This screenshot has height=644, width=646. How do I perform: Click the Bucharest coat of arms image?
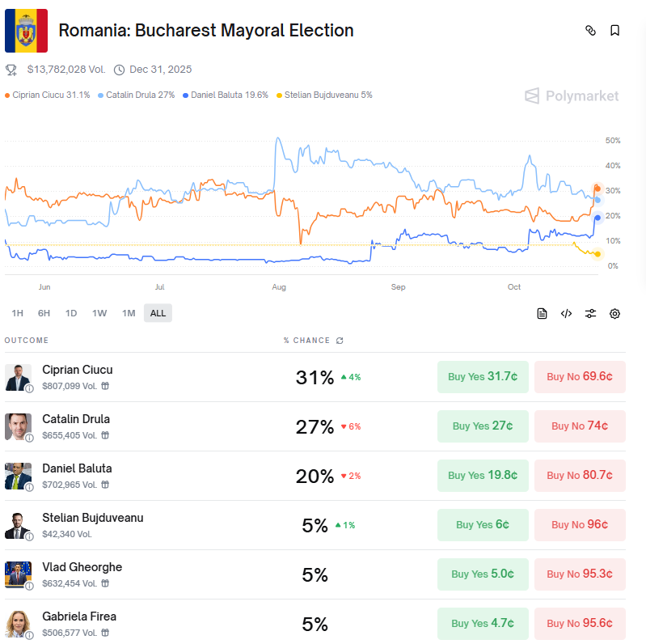coord(26,31)
